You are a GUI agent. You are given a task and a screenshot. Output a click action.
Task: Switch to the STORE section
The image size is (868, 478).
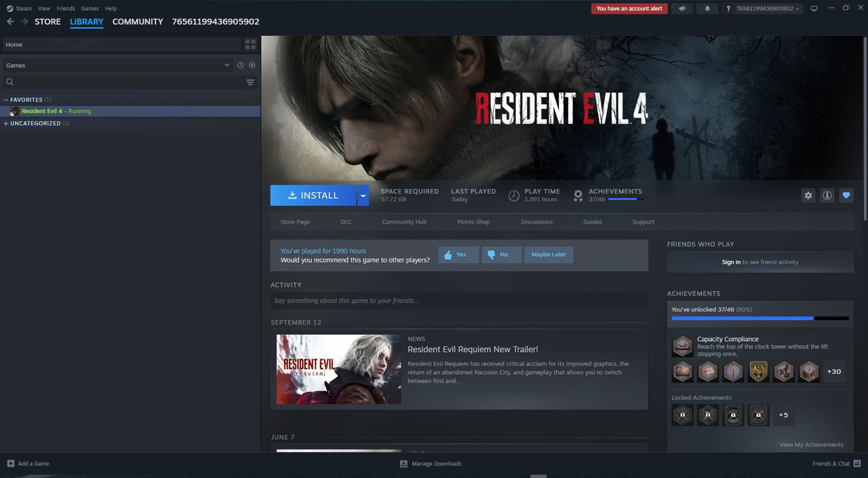point(47,22)
